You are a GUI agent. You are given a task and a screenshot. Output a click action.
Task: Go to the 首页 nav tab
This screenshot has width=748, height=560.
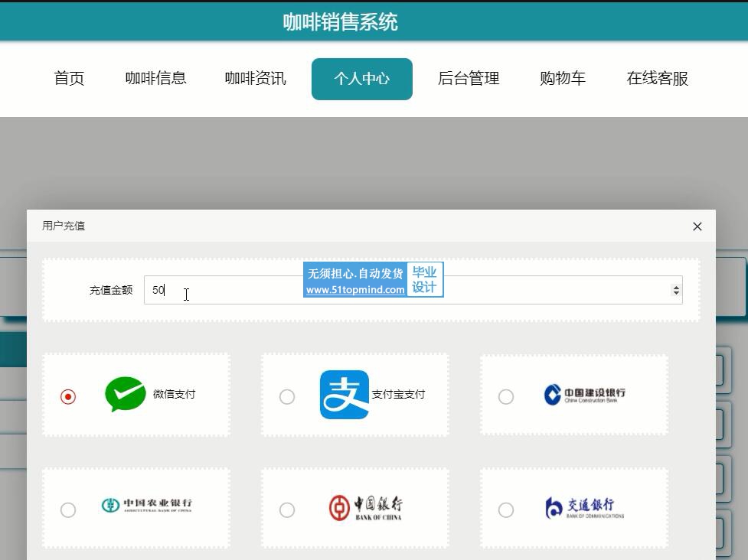69,79
